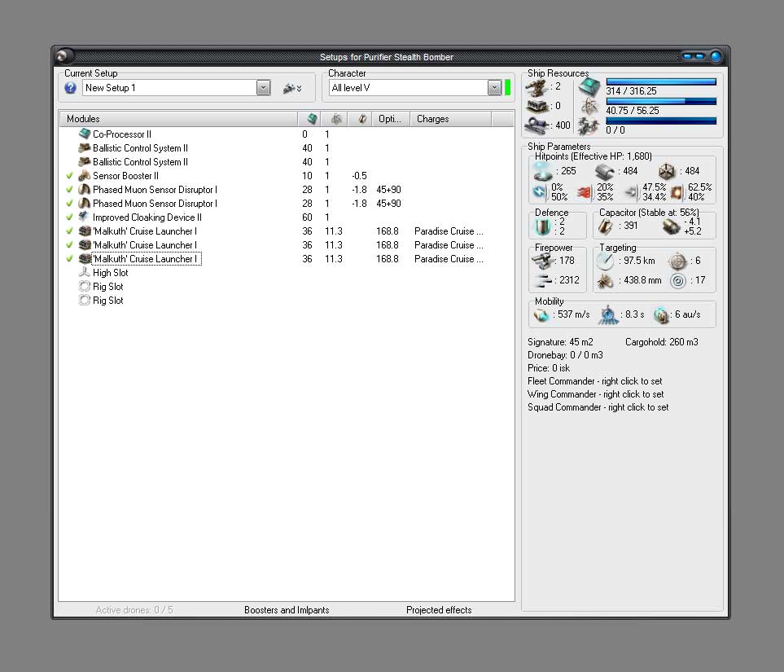Click the turret hardpoints icon showing 0
This screenshot has height=672, width=784.
[537, 106]
